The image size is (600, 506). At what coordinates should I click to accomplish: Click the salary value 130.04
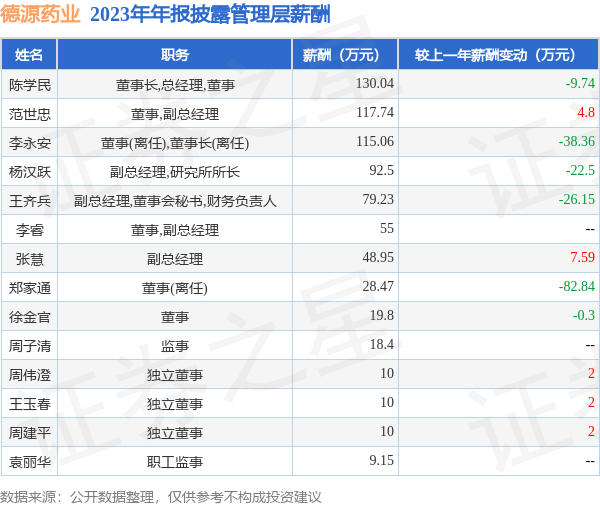[375, 83]
